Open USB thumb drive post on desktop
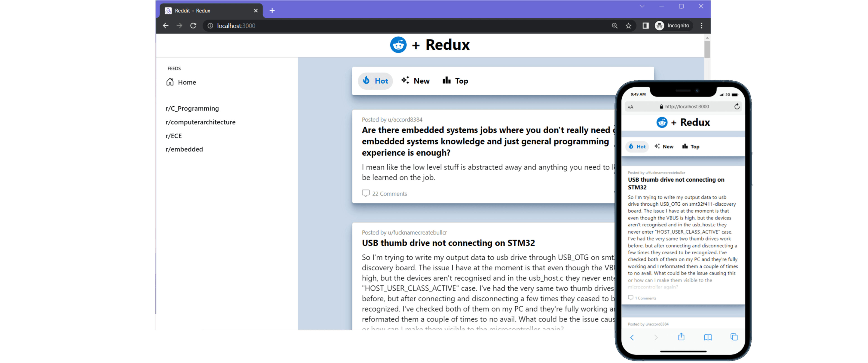Viewport: 868px width, 363px height. 448,243
